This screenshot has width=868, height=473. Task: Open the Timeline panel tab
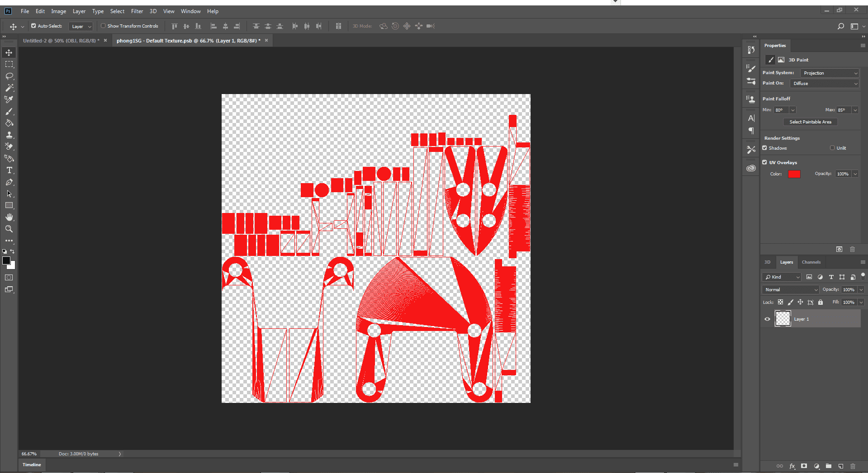pyautogui.click(x=32, y=464)
